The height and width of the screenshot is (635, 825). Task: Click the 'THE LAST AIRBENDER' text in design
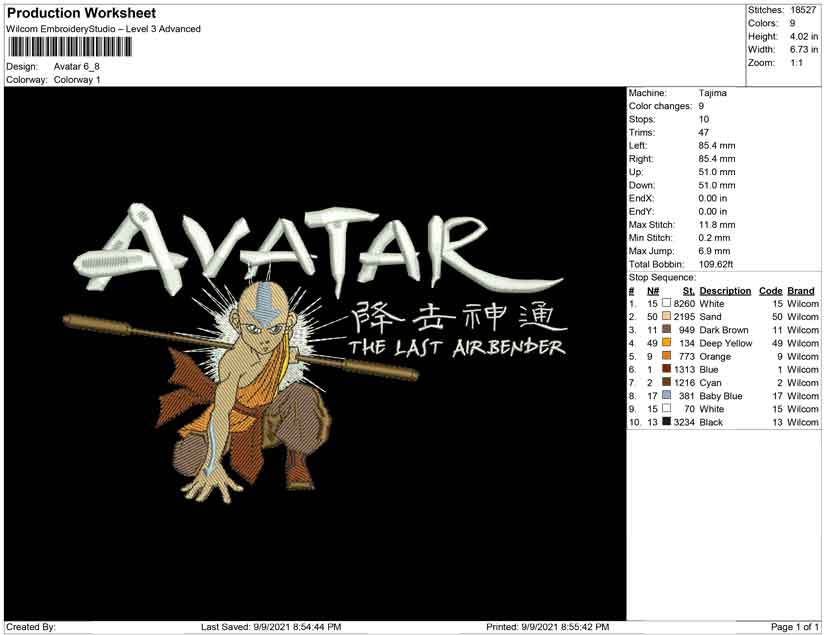point(457,348)
